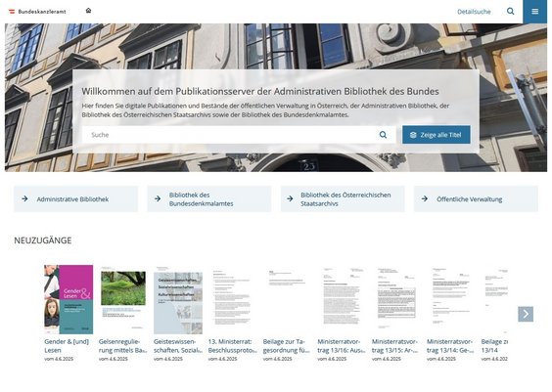The height and width of the screenshot is (392, 552).
Task: Click the Willkommen auf dem Publikationsserver heading
Action: 260,92
